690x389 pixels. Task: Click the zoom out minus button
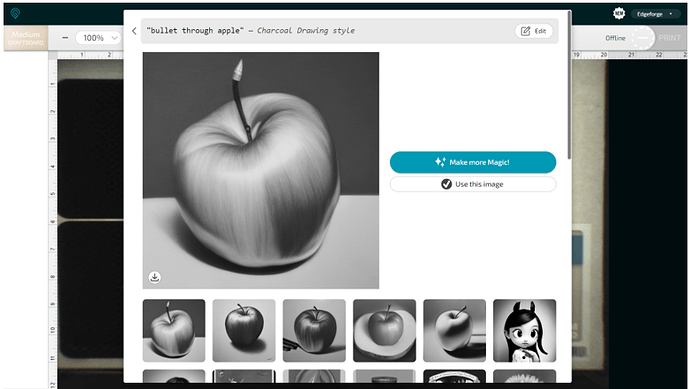pyautogui.click(x=65, y=38)
